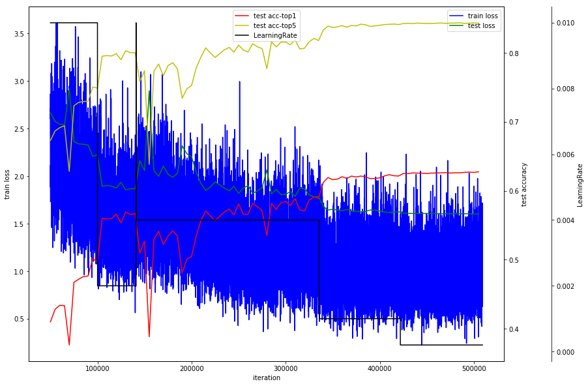Screen dimensions: 588x386
Task: Click the 'LearningRate' legend label
Action: 275,36
